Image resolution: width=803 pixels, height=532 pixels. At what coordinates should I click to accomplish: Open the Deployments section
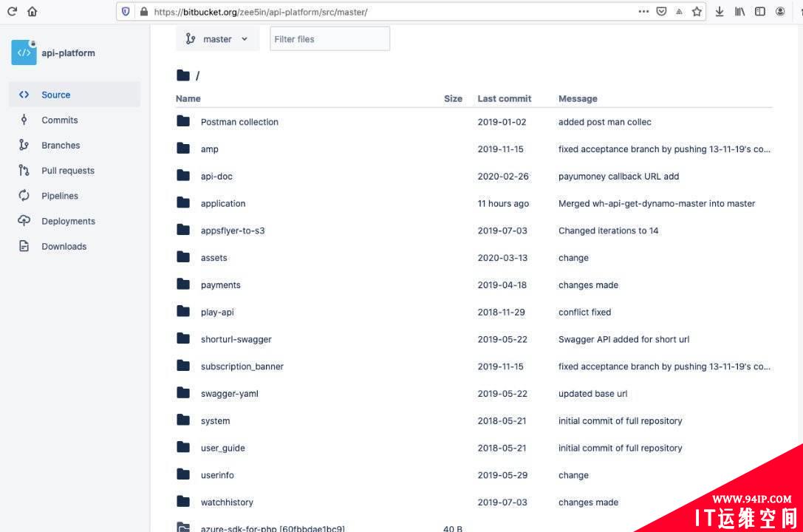click(68, 221)
